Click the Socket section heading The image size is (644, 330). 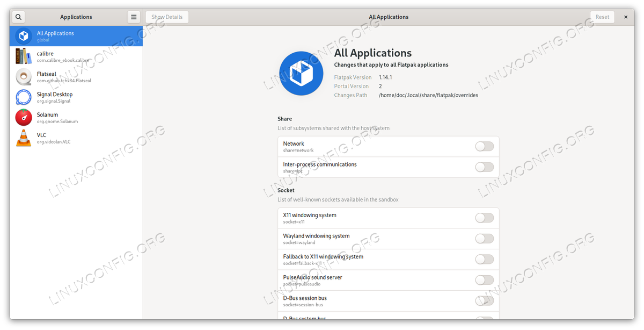pyautogui.click(x=286, y=190)
